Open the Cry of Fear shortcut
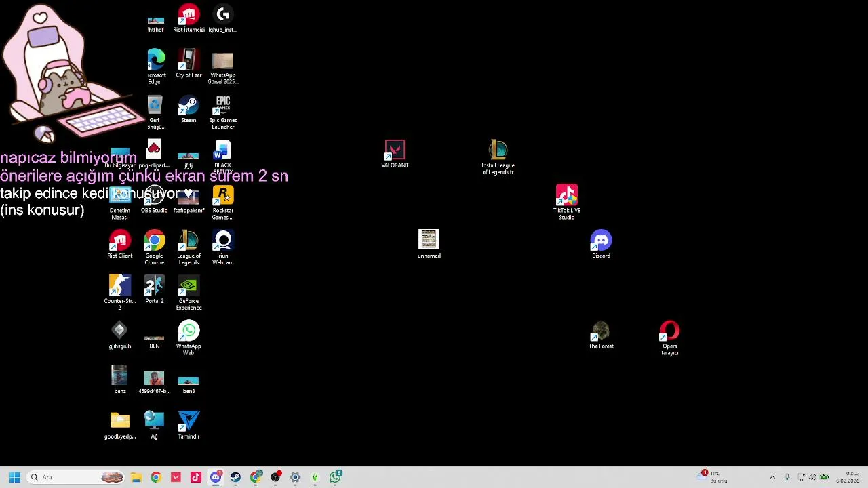The image size is (868, 488). (189, 64)
